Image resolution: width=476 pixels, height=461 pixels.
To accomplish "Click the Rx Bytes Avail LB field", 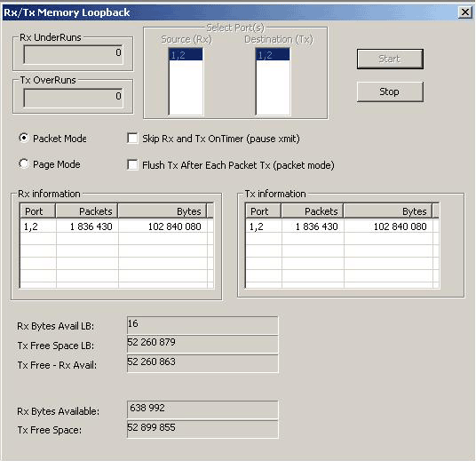I will [202, 325].
